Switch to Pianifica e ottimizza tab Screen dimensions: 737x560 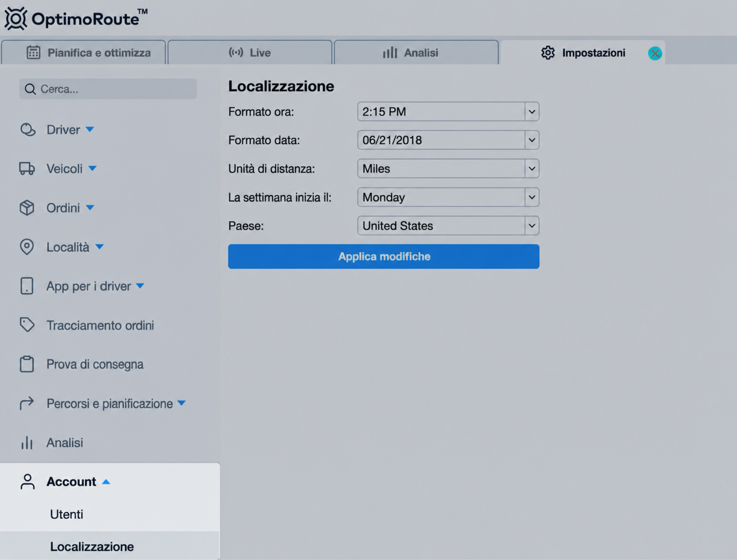(x=83, y=52)
